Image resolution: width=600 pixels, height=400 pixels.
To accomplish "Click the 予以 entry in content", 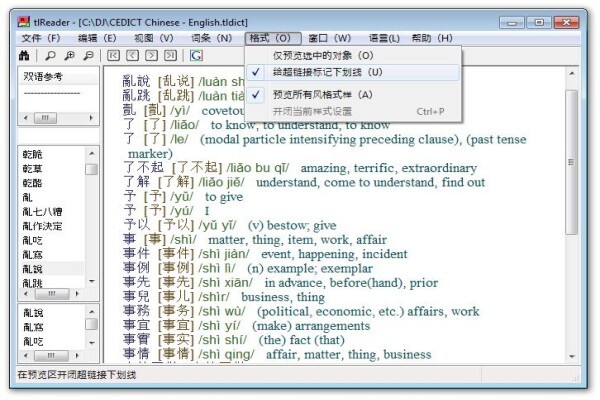I will pos(136,225).
